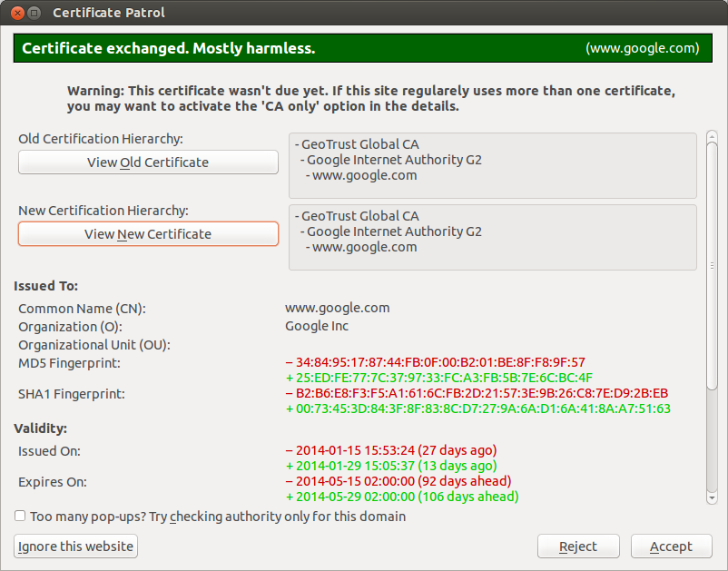Click the scrollbar up arrow
This screenshot has width=728, height=571.
tap(712, 136)
